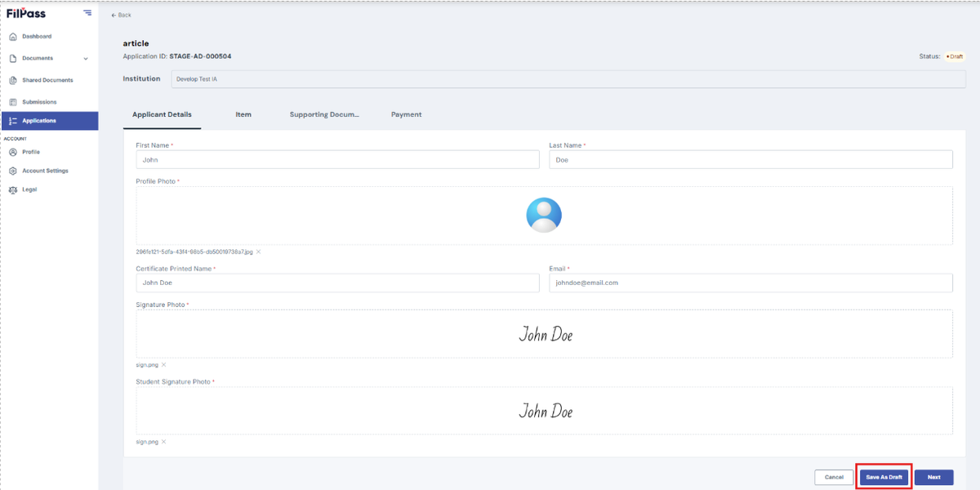980x490 pixels.
Task: Collapse the sidebar using the menu icon
Action: (87, 13)
